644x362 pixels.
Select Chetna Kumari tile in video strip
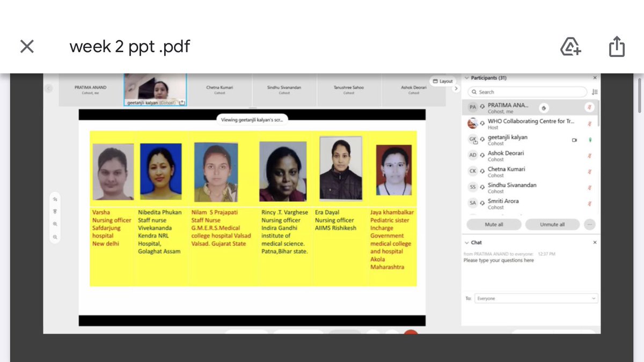click(219, 90)
